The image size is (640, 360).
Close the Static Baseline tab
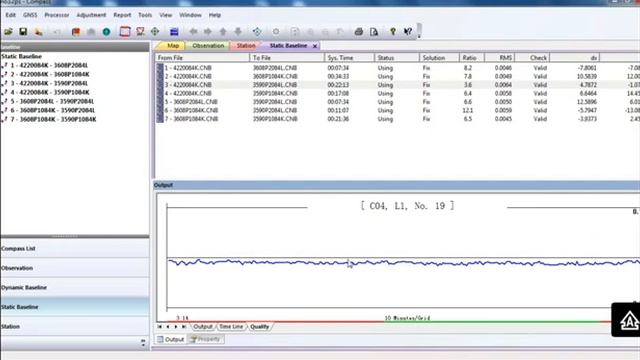(315, 46)
